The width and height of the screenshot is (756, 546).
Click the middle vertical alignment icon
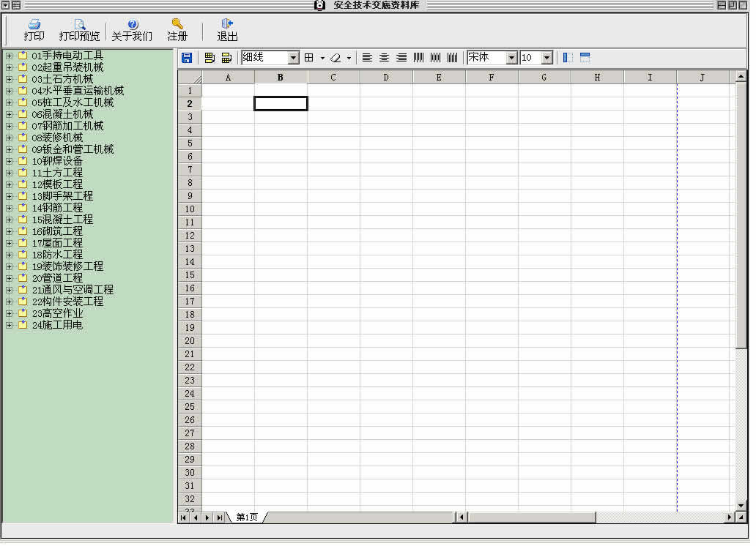click(x=435, y=58)
